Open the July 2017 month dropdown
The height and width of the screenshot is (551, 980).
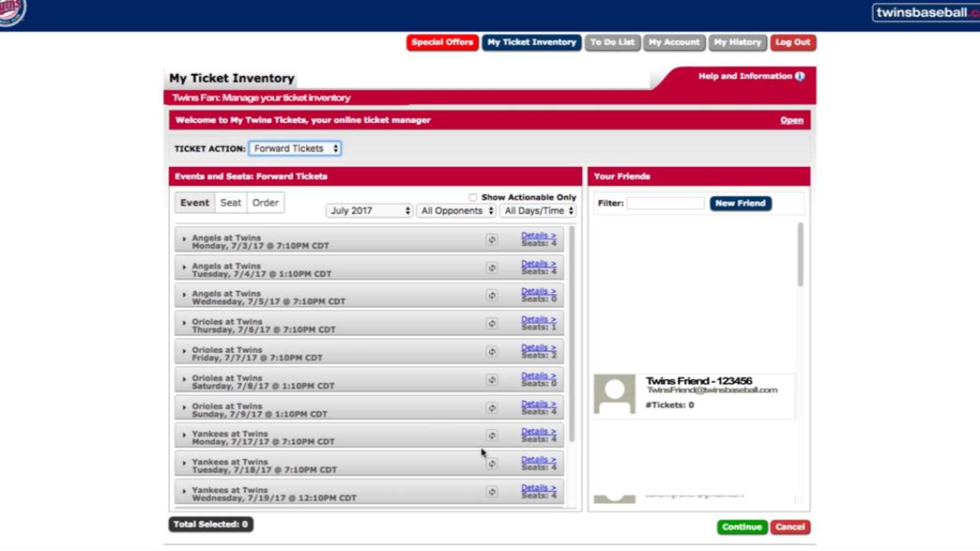pos(369,211)
